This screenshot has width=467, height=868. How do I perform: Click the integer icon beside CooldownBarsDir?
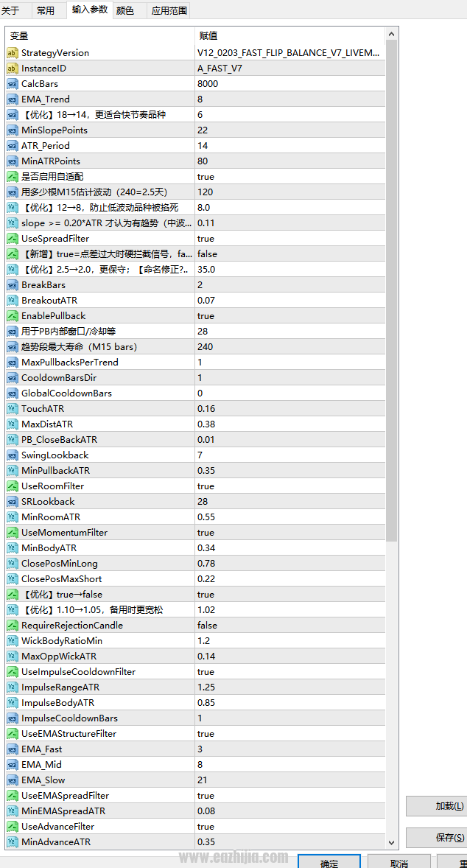[13, 378]
